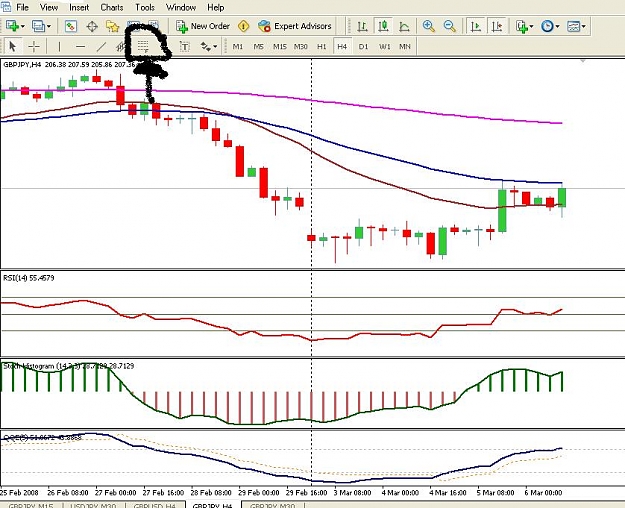Click the Arrows objects icon

point(206,47)
